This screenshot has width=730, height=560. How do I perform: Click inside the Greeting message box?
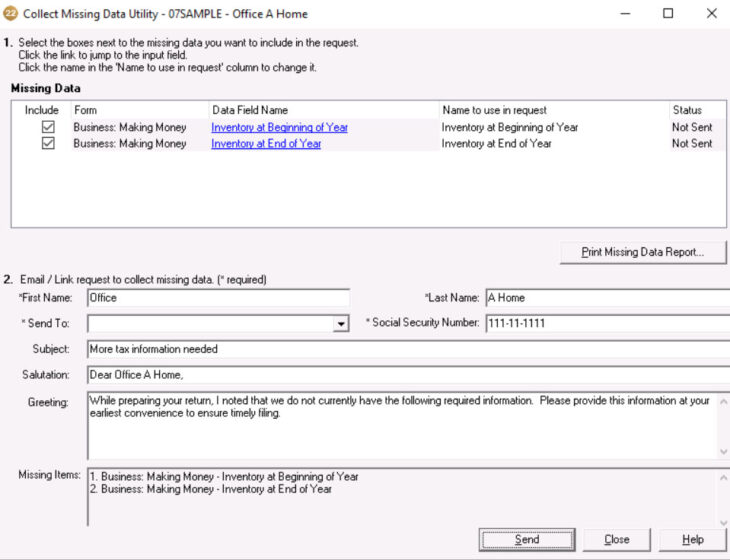tap(400, 426)
